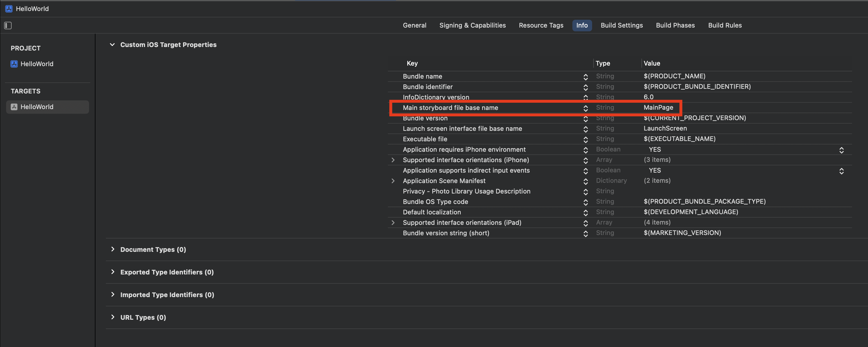Screen dimensions: 868x347
Task: Open key stepper for Executable file row
Action: coord(585,140)
